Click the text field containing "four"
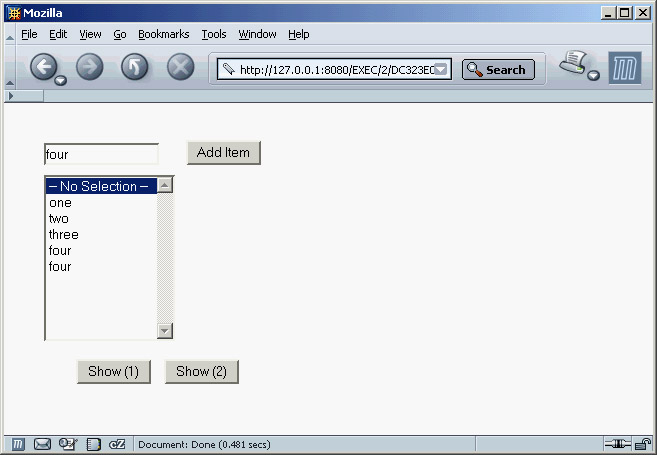Image resolution: width=657 pixels, height=455 pixels. point(101,155)
